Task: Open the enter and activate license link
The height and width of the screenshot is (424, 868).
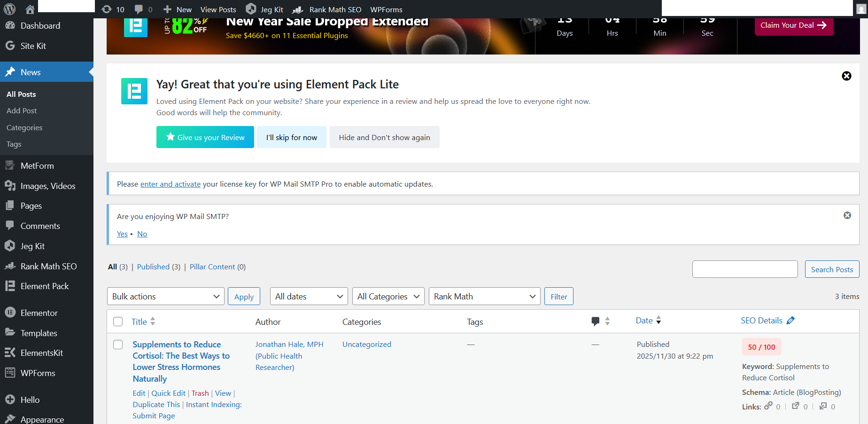Action: click(x=170, y=184)
